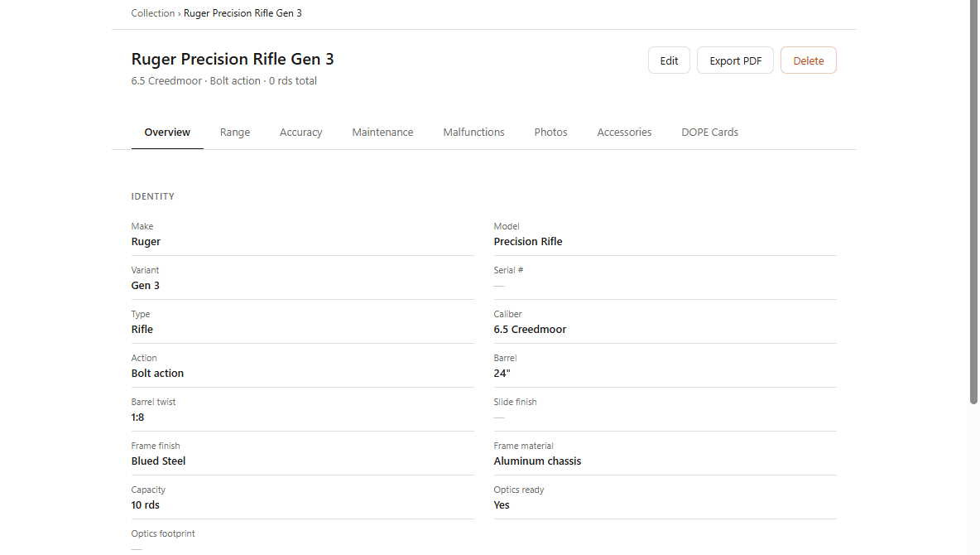Click the Type value 'Rifle'
Screen dimensions: 980x555
click(x=142, y=329)
